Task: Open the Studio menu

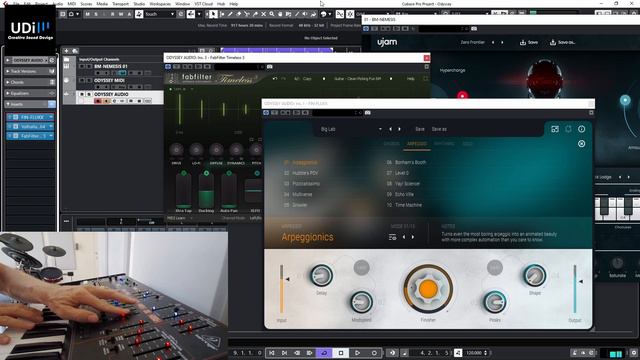Action: point(139,4)
